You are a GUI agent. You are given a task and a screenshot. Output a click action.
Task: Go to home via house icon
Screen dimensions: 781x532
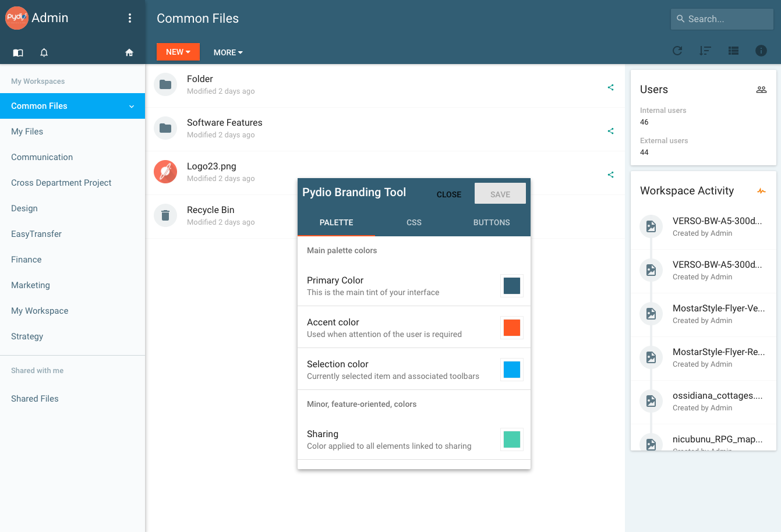pos(129,53)
